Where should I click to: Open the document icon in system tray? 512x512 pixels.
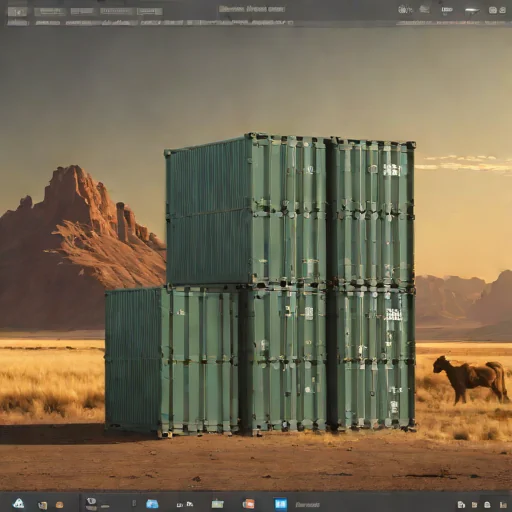click(461, 504)
